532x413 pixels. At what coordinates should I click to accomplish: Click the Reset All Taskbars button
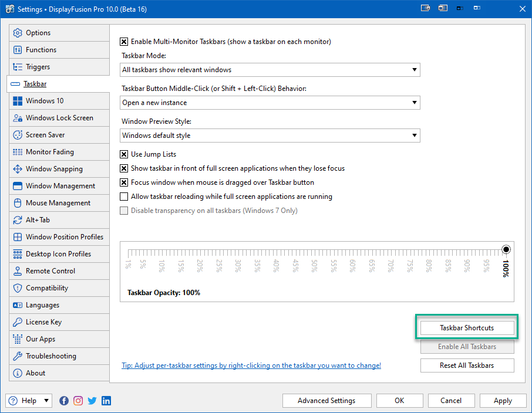467,365
